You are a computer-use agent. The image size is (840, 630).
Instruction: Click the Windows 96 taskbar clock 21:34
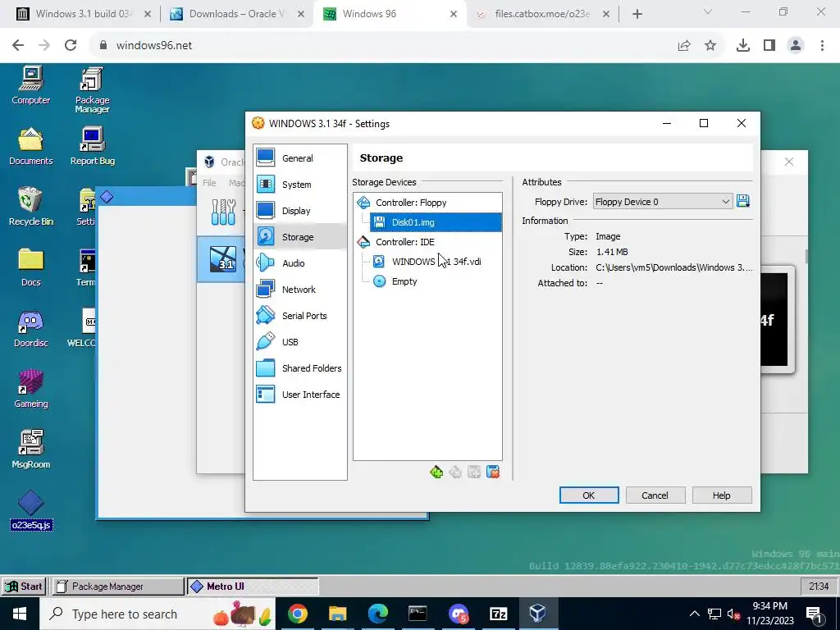[819, 586]
